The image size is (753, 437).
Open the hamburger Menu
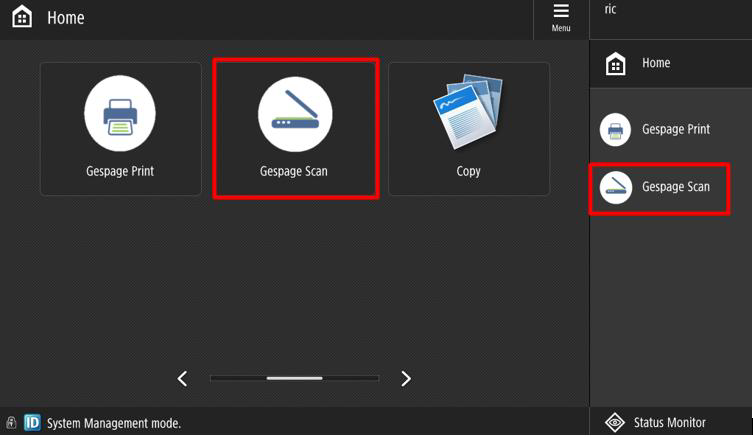(x=561, y=18)
